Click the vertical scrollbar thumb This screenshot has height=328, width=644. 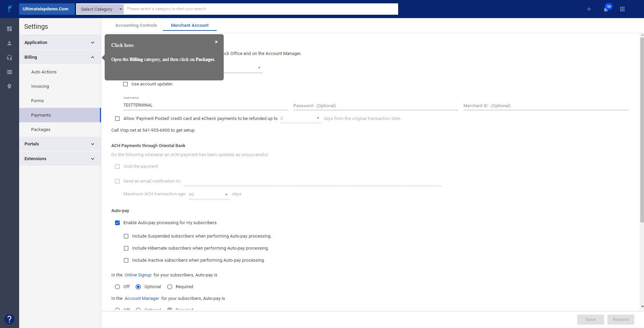[x=642, y=130]
